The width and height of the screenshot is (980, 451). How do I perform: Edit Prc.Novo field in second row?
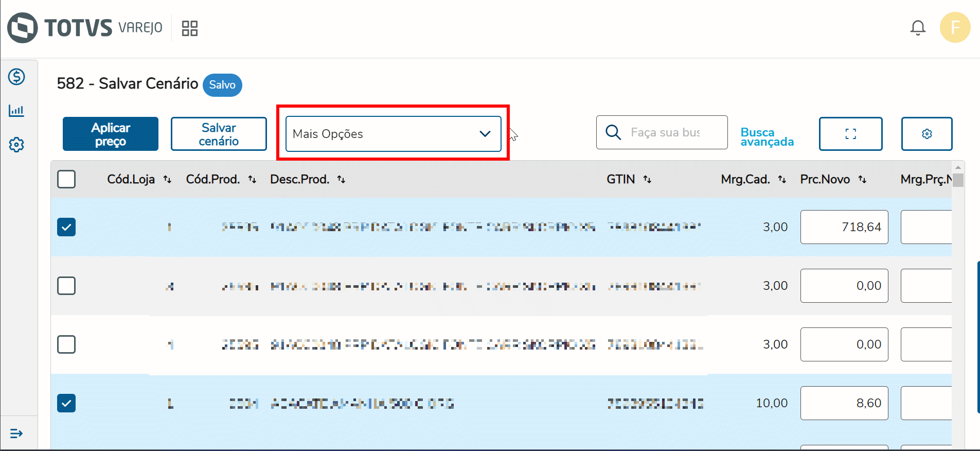[844, 286]
